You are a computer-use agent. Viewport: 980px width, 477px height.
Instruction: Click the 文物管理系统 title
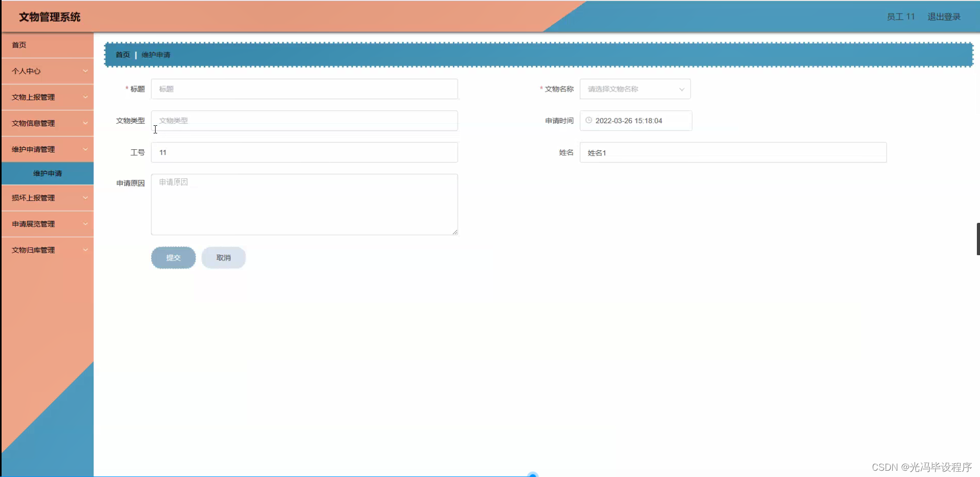(50, 17)
